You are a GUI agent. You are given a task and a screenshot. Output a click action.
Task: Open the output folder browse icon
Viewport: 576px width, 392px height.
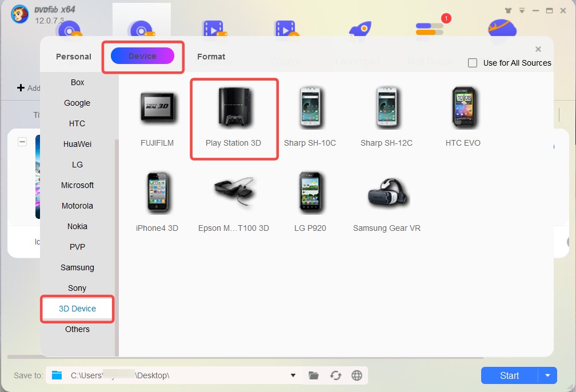point(313,375)
